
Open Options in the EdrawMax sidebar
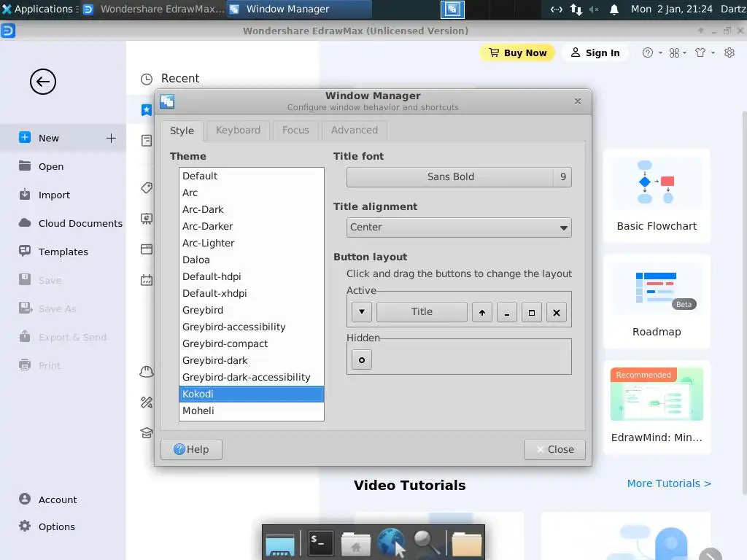(x=63, y=526)
